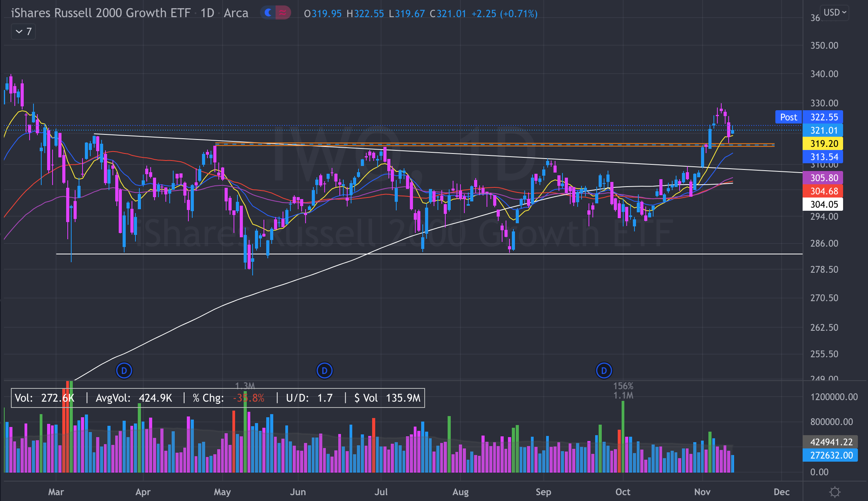868x501 pixels.
Task: Click the white 304.05 moving average label
Action: pos(823,205)
